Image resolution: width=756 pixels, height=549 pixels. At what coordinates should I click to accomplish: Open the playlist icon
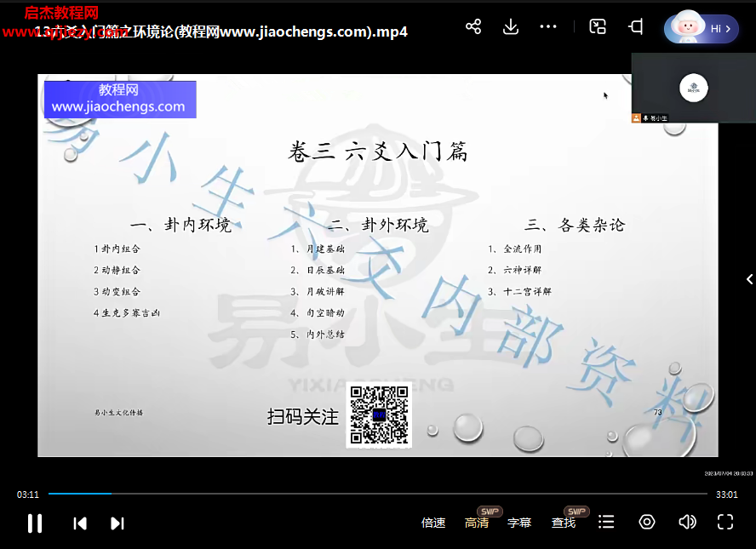coord(606,522)
